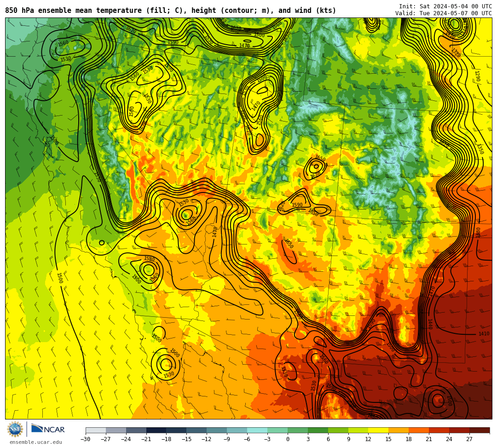Viewport: 497px width, 448px height.
Task: Click the Valid: Tue 2024-05-07 00 UTC text
Action: (444, 13)
